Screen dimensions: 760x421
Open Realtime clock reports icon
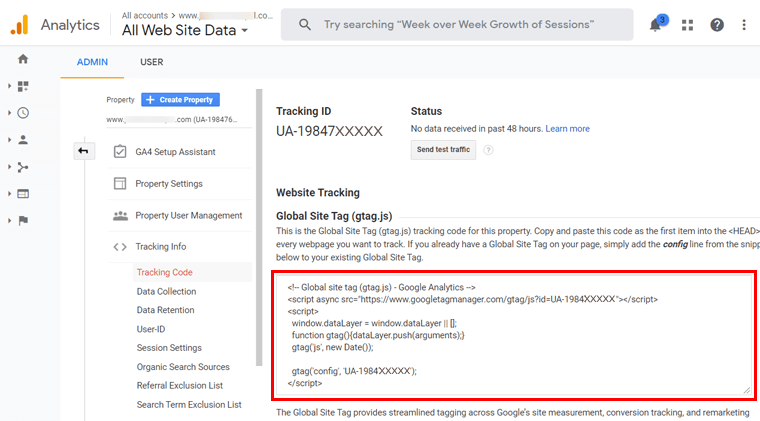pos(23,113)
